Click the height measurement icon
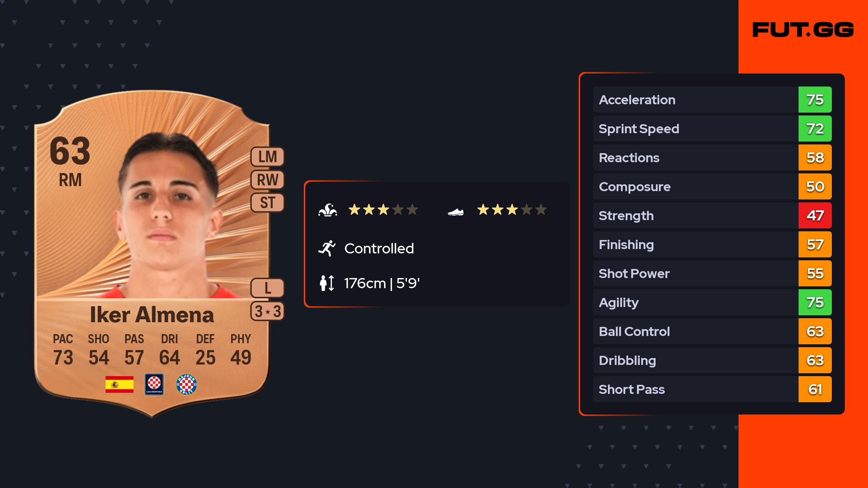 point(327,283)
